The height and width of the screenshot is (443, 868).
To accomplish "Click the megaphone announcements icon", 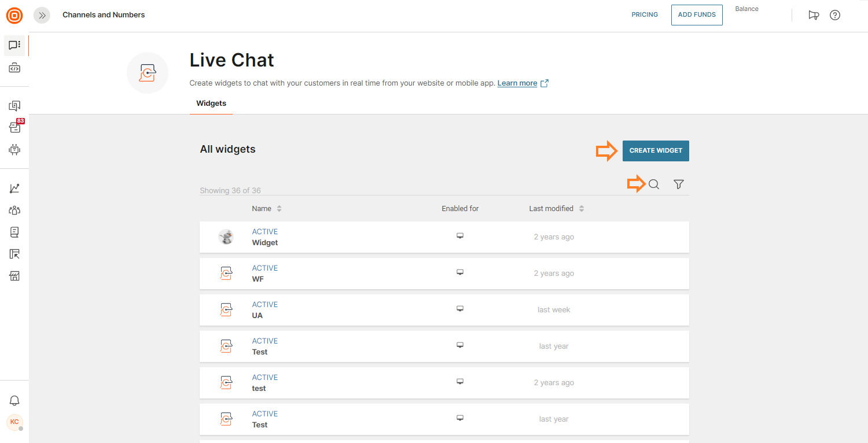I will 814,15.
